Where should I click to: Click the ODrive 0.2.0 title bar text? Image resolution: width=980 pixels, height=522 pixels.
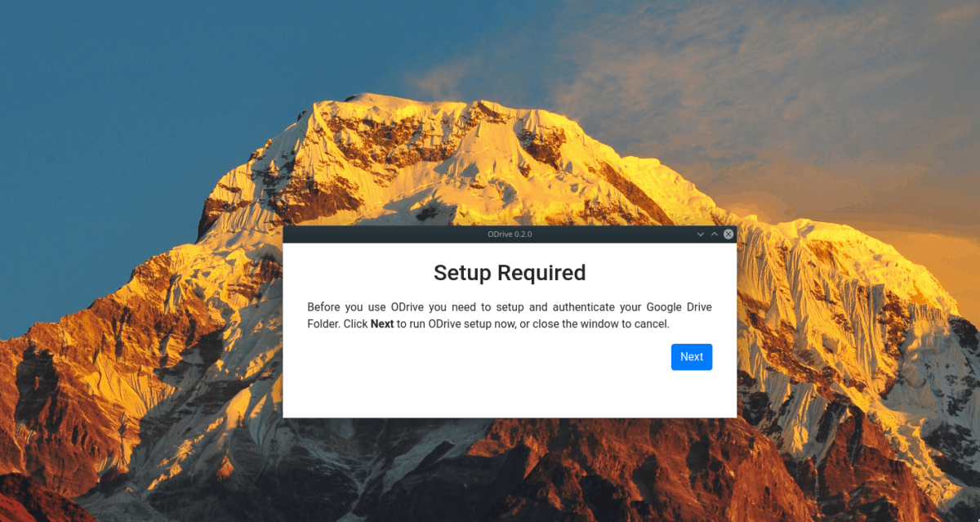coord(510,234)
